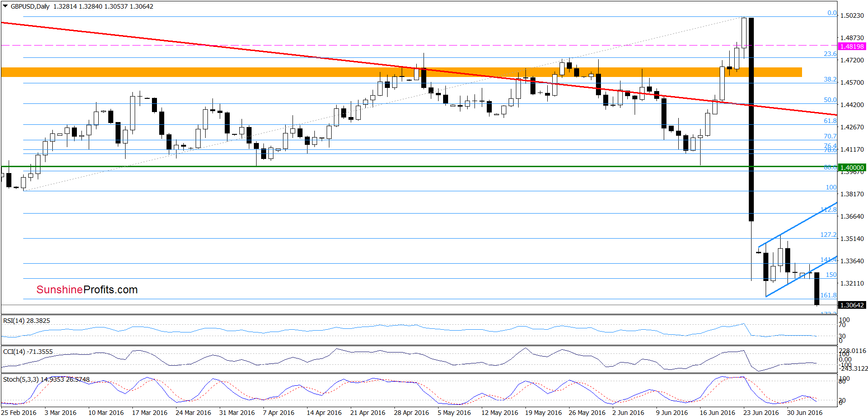868x419 pixels.
Task: Select the 1.45700 price axis value
Action: [x=852, y=82]
